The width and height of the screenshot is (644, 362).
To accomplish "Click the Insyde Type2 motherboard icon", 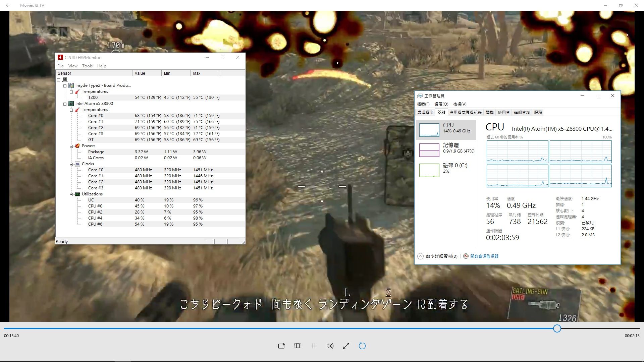I will coord(71,85).
